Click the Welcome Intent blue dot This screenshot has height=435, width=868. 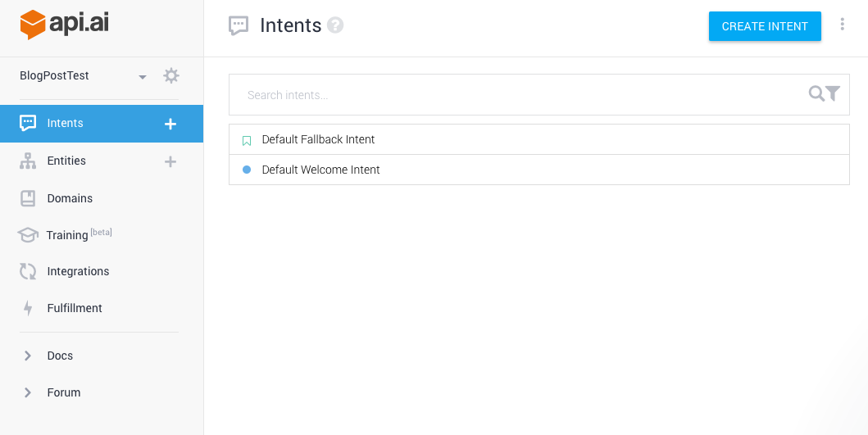point(247,170)
